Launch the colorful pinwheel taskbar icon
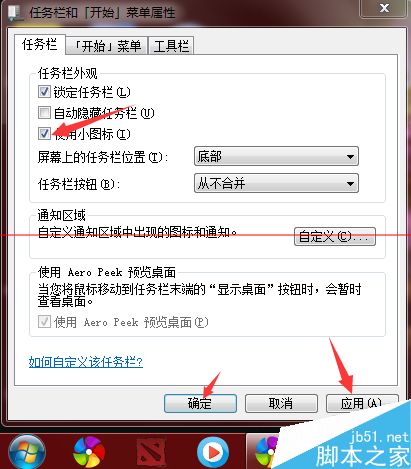The width and height of the screenshot is (411, 469). pos(89,453)
